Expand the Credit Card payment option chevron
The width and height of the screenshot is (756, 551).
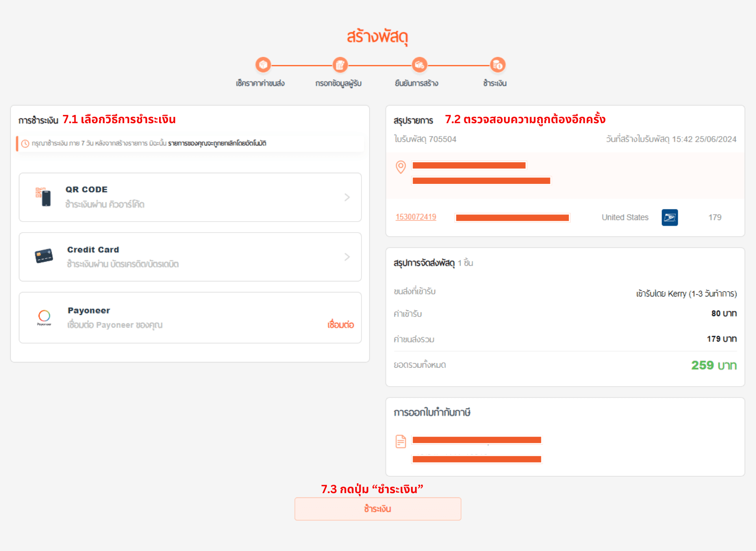point(347,257)
